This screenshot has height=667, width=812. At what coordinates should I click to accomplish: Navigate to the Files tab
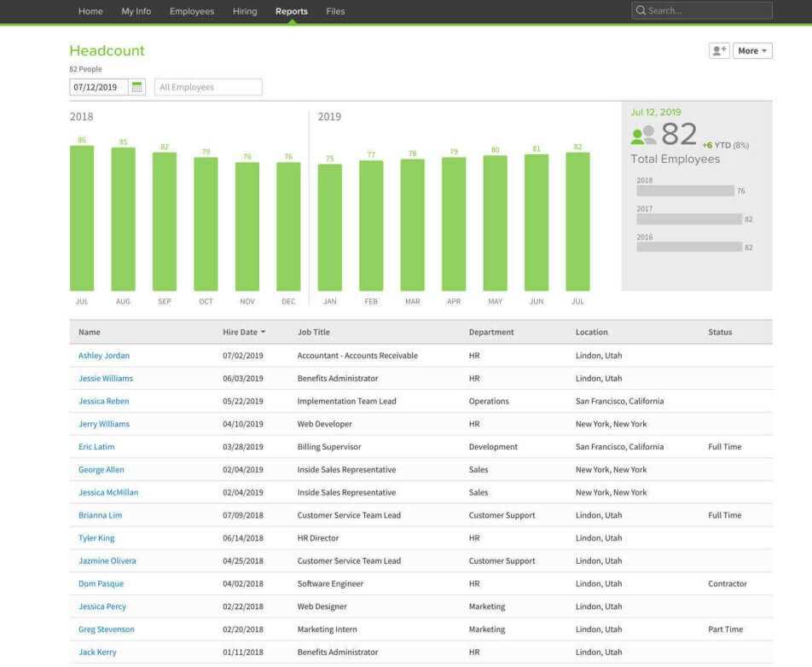point(334,11)
